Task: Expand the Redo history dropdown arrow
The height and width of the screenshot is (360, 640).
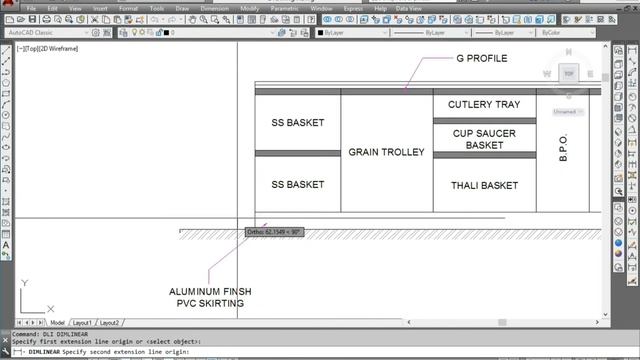Action: [x=180, y=20]
